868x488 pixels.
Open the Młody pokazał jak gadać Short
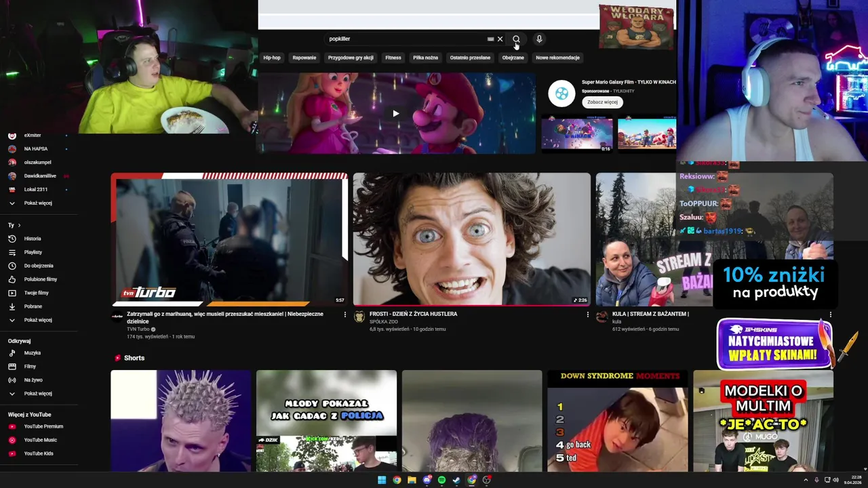pyautogui.click(x=326, y=420)
